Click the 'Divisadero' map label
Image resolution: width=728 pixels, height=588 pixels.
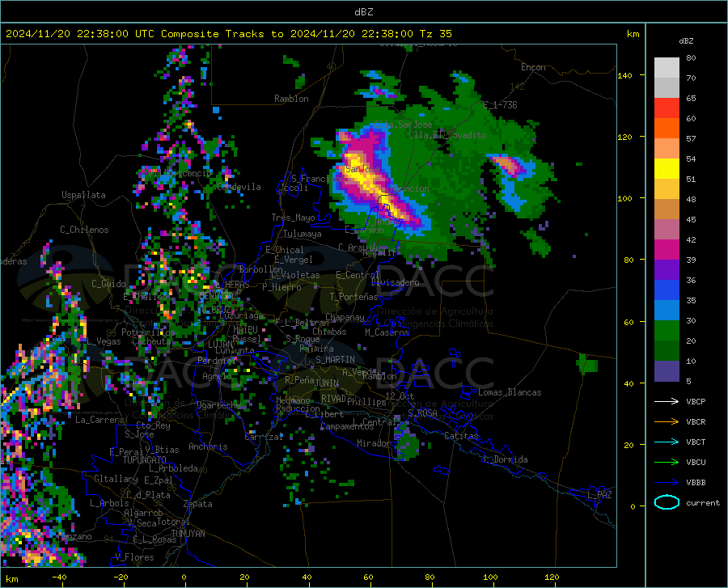click(x=395, y=282)
